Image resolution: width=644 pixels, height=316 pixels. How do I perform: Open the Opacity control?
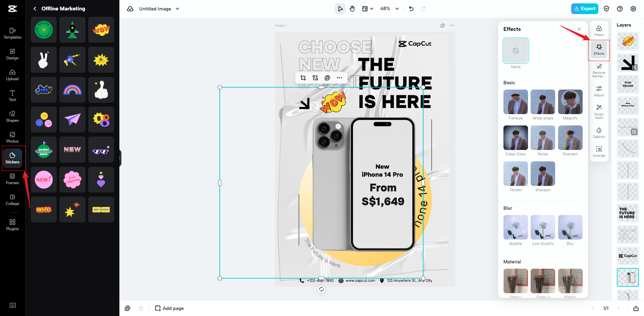coord(599,132)
